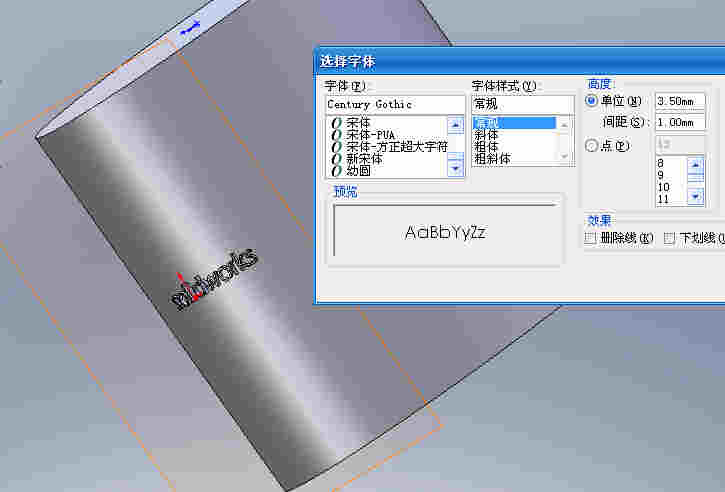
Task: Choose the 宋体-方正超大字符 font
Action: pos(397,147)
